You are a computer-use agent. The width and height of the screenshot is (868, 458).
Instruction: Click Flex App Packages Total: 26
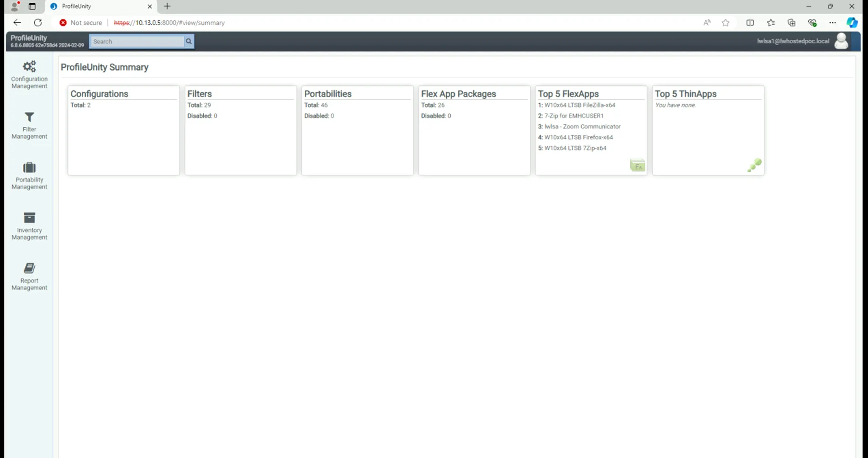[433, 105]
